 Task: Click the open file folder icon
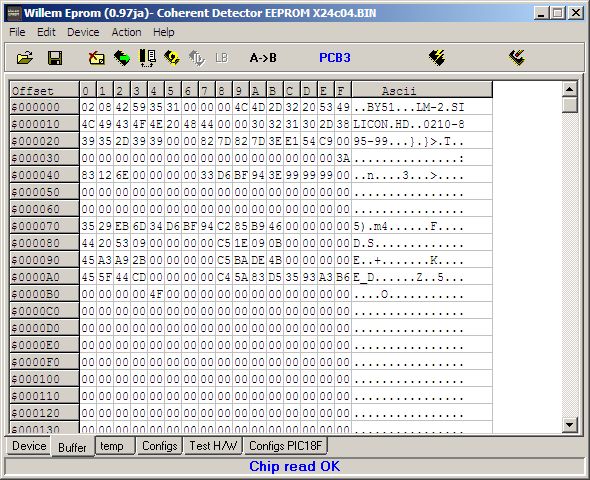(x=25, y=58)
